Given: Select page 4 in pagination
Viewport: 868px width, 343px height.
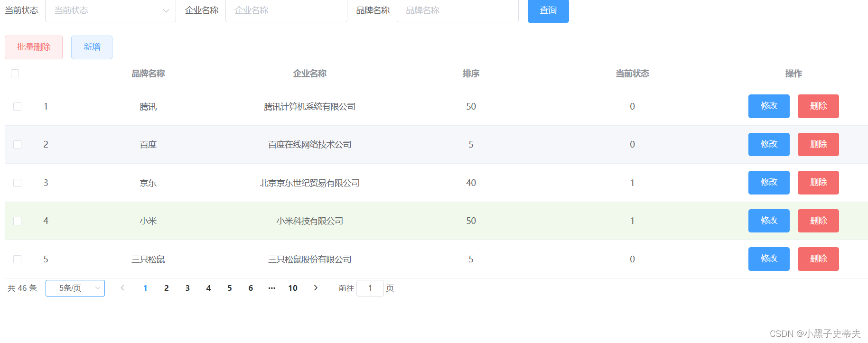Looking at the screenshot, I should click(x=208, y=288).
